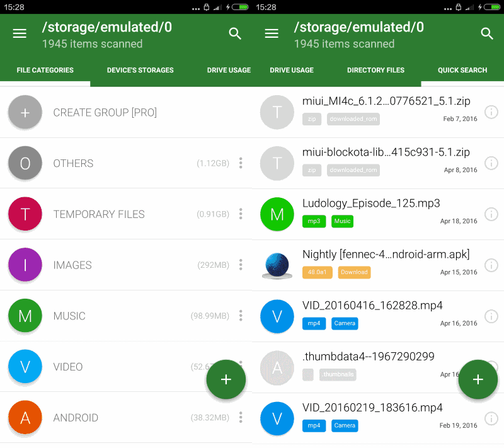Screen dimensions: 504x448
Task: Click blue V icon of VID_20160416 video
Action: (277, 316)
